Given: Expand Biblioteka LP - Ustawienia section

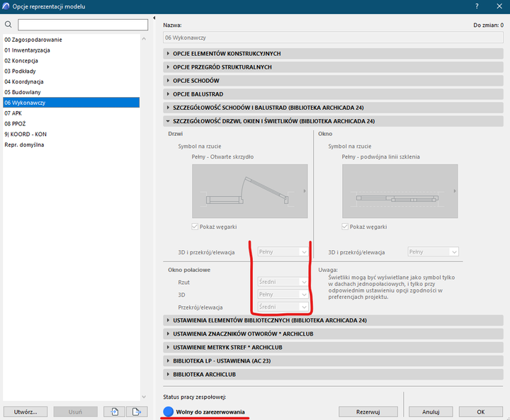Looking at the screenshot, I should click(333, 361).
